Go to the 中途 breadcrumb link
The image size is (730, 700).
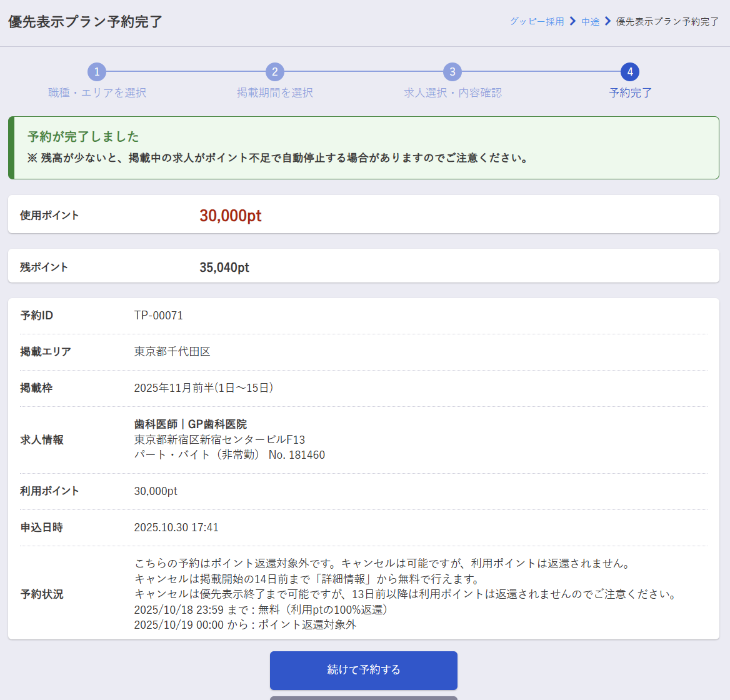pos(590,21)
